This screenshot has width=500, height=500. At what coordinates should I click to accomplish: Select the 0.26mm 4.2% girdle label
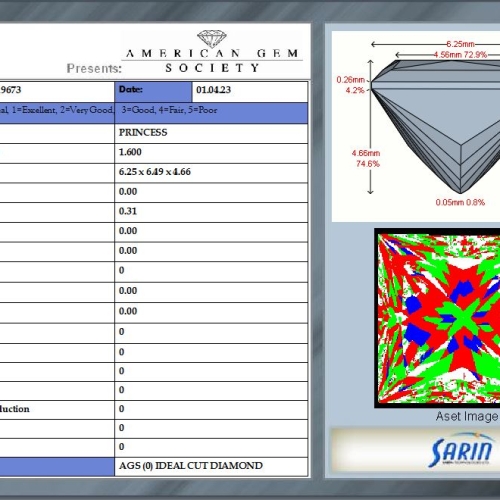(351, 85)
